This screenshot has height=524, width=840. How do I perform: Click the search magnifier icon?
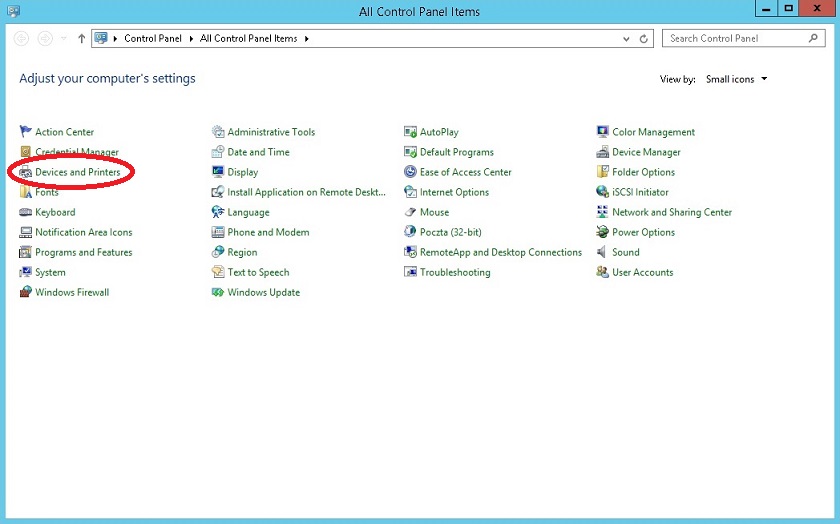click(x=813, y=38)
